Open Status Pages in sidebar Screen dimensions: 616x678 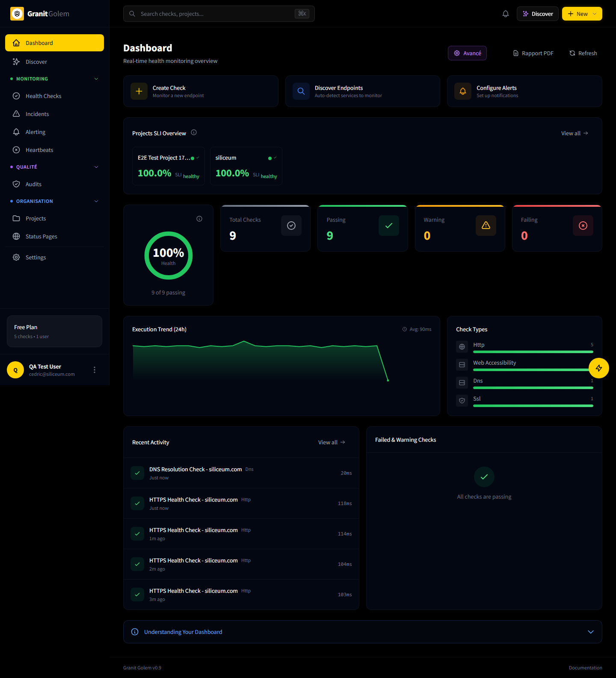pos(54,236)
